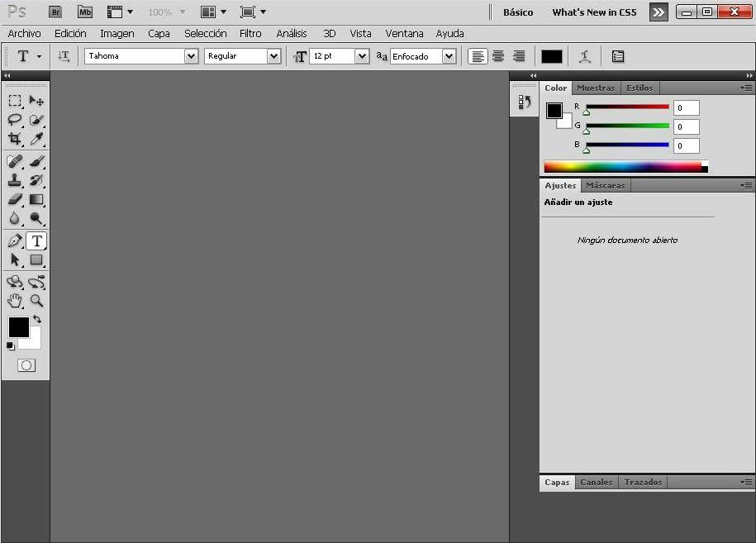Click the Básico workspace button
The height and width of the screenshot is (543, 756).
click(518, 12)
